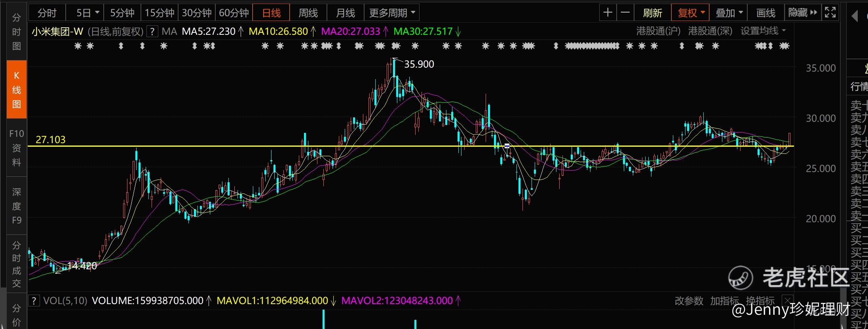Click the 35.000 price axis label
This screenshot has width=868, height=329.
(x=821, y=68)
